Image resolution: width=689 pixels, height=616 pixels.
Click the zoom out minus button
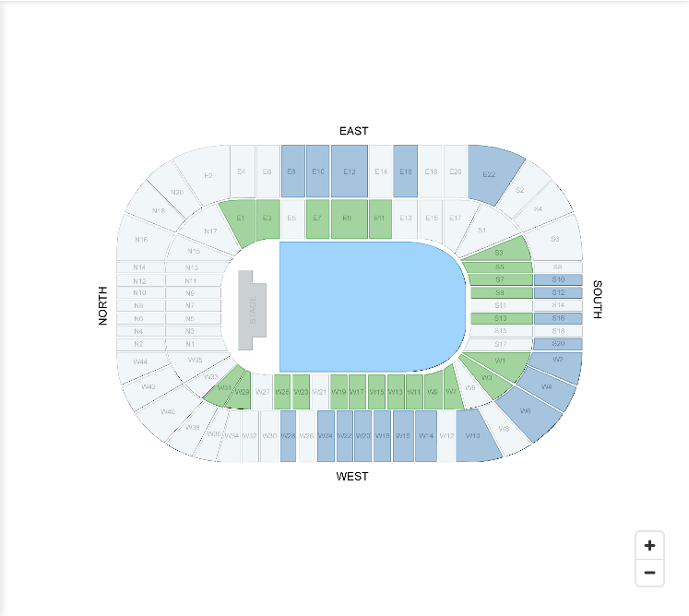(649, 573)
